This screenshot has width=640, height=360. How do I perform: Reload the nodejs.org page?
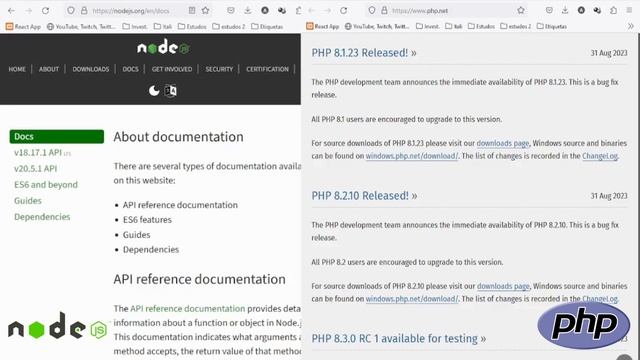pyautogui.click(x=45, y=11)
